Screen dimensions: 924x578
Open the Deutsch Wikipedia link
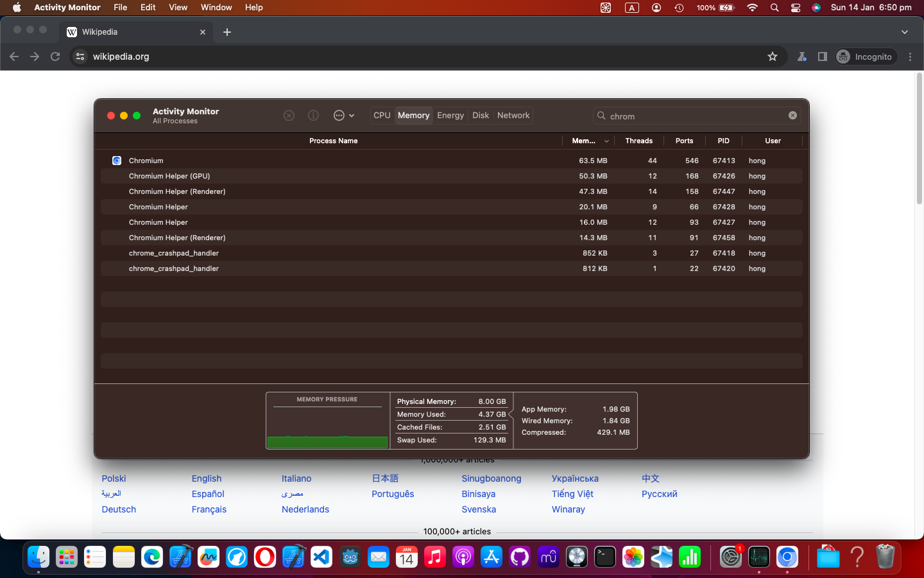pyautogui.click(x=119, y=509)
